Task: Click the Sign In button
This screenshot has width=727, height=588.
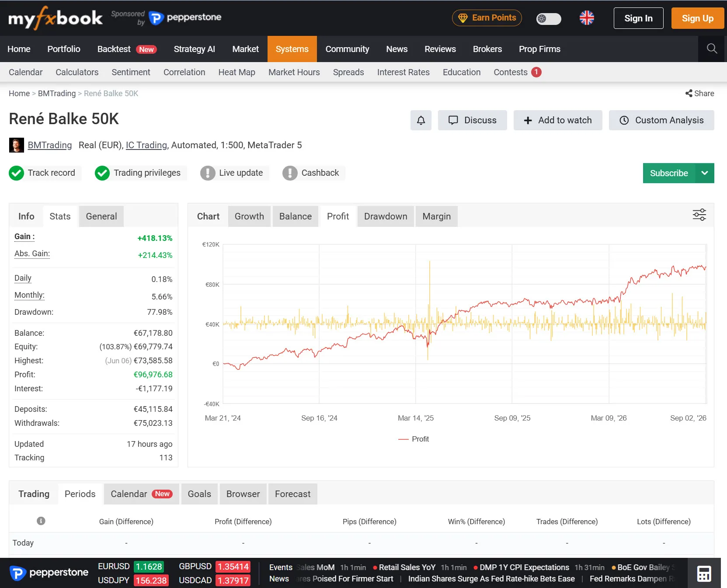Action: pos(638,18)
